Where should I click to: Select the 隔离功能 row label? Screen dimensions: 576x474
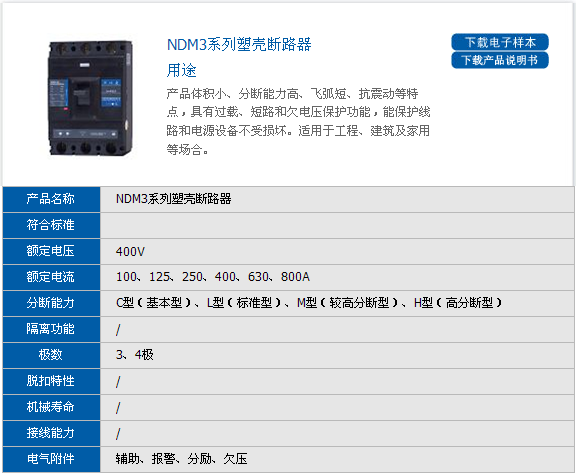click(51, 329)
